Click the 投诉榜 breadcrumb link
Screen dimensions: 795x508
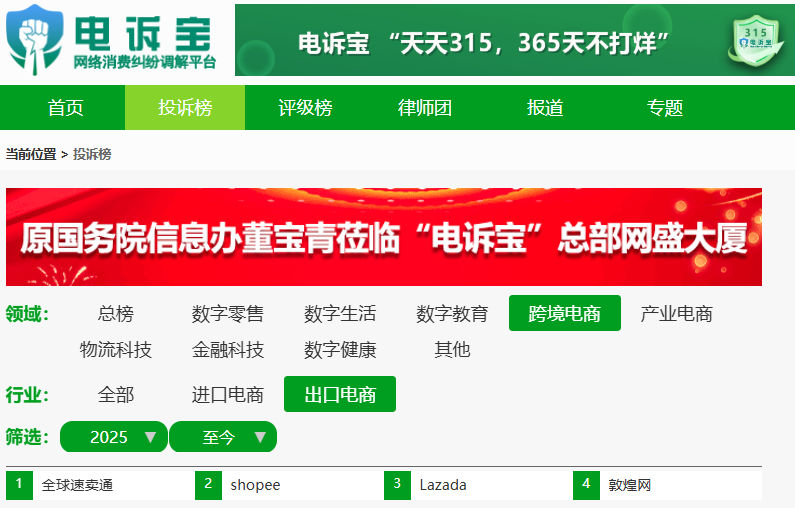[92, 154]
